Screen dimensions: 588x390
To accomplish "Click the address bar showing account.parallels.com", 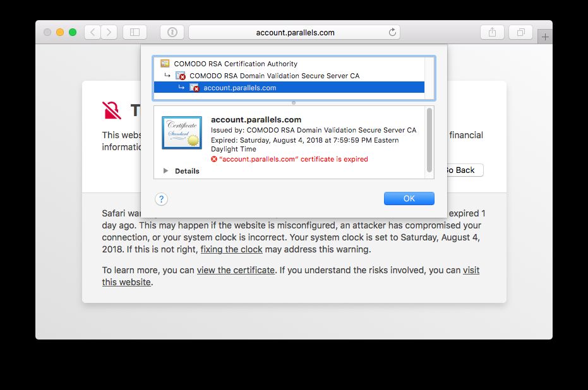I will click(x=294, y=32).
